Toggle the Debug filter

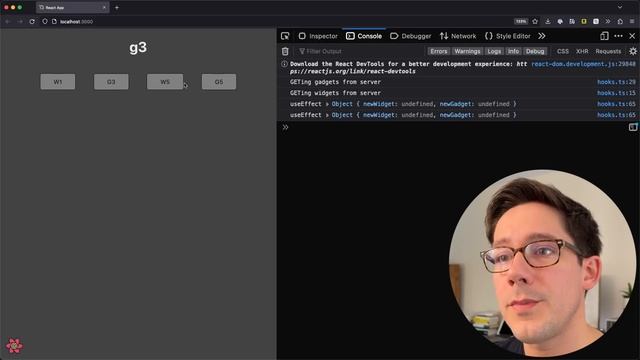pyautogui.click(x=535, y=51)
